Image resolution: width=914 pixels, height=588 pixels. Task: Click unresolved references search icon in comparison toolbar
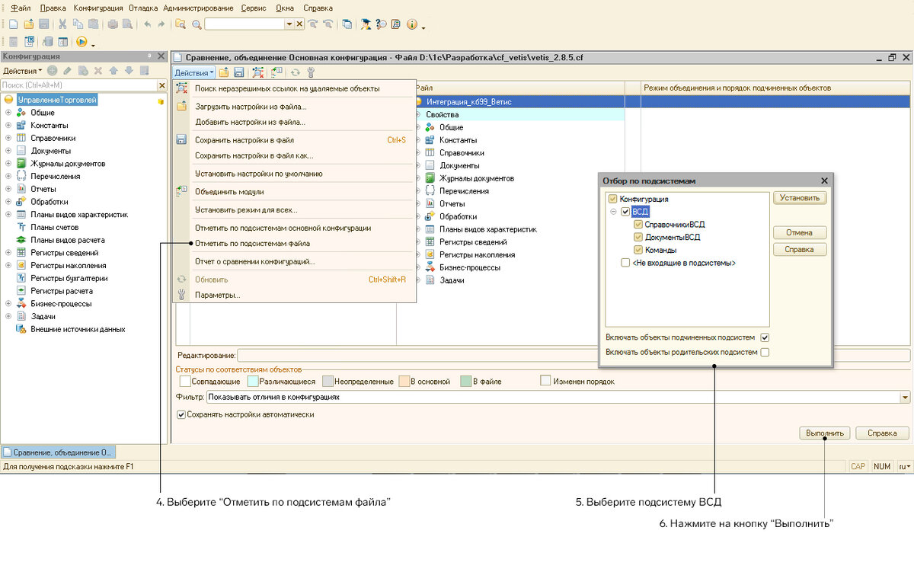pos(258,72)
